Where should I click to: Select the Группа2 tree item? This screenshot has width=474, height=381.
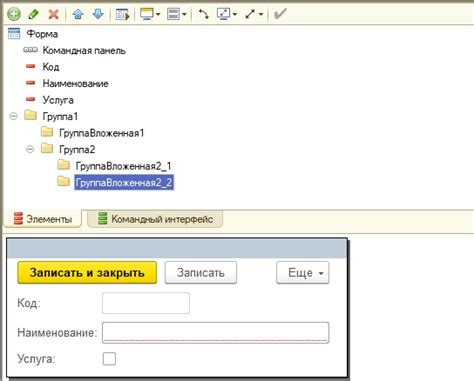click(77, 149)
